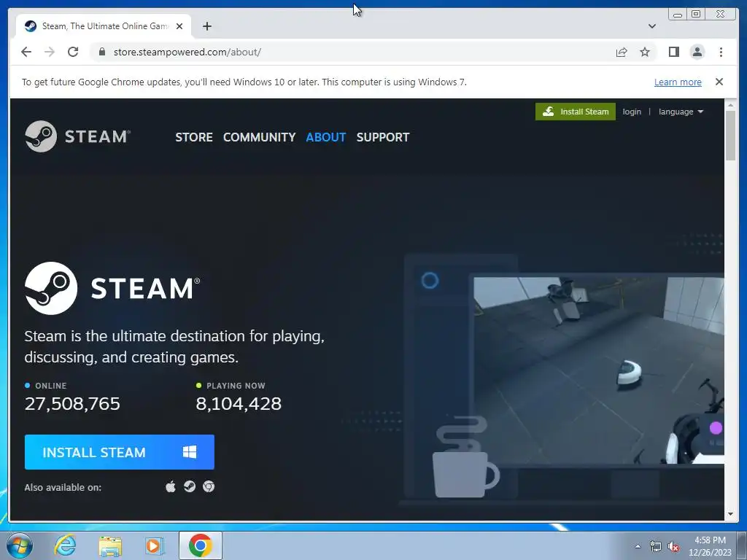Open the STORE menu
The height and width of the screenshot is (560, 747).
coord(194,137)
